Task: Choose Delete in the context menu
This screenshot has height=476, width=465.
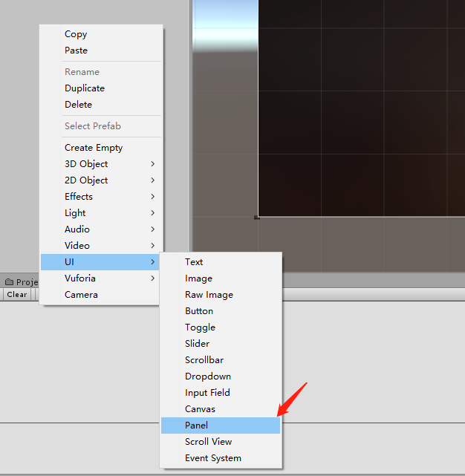Action: (x=101, y=105)
